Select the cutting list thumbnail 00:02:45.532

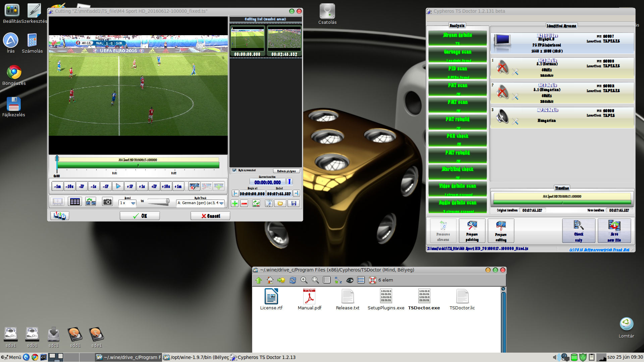click(x=284, y=40)
